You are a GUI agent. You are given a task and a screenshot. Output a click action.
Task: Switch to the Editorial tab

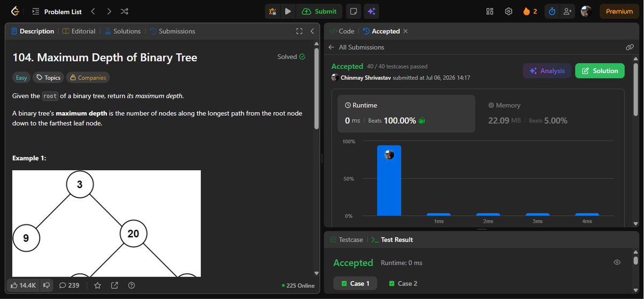79,31
